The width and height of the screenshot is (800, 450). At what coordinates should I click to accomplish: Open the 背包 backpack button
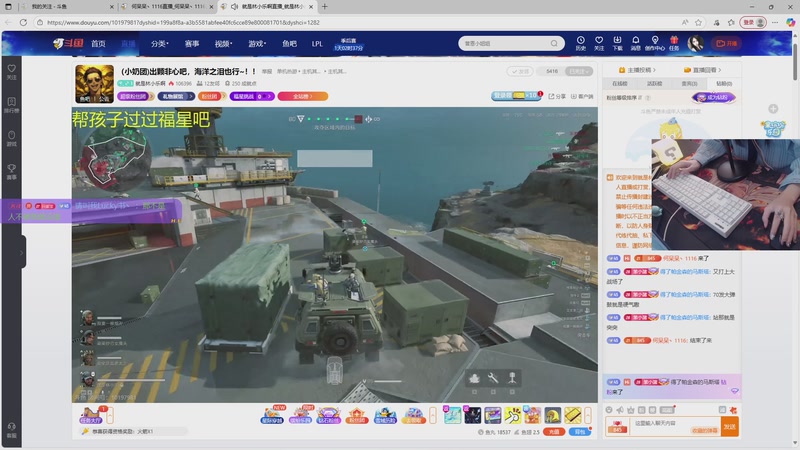[x=580, y=432]
